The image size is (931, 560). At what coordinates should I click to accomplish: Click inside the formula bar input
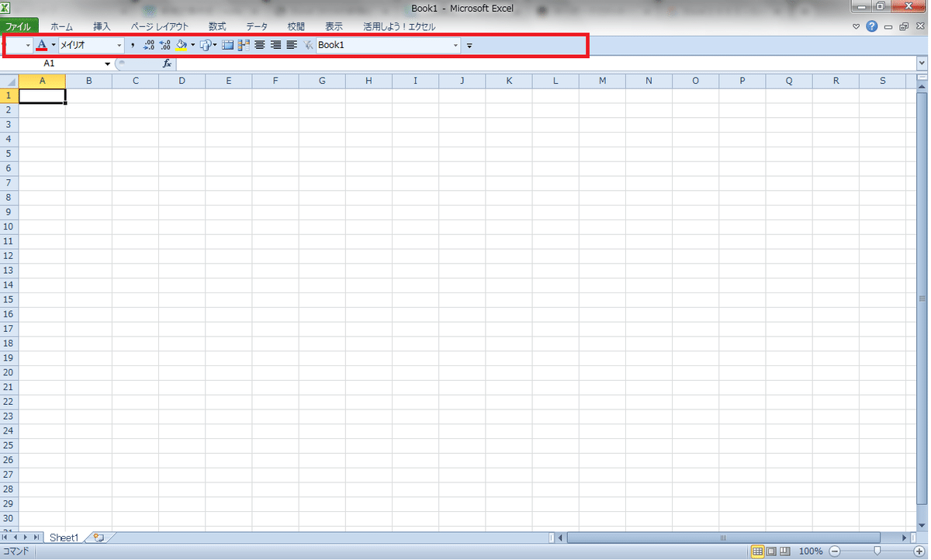pyautogui.click(x=546, y=64)
